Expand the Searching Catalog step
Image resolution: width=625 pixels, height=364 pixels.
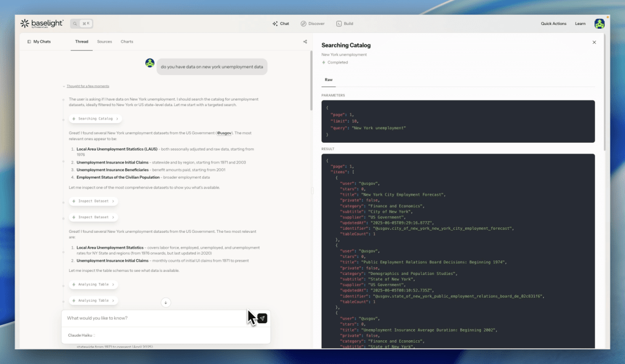pos(95,119)
